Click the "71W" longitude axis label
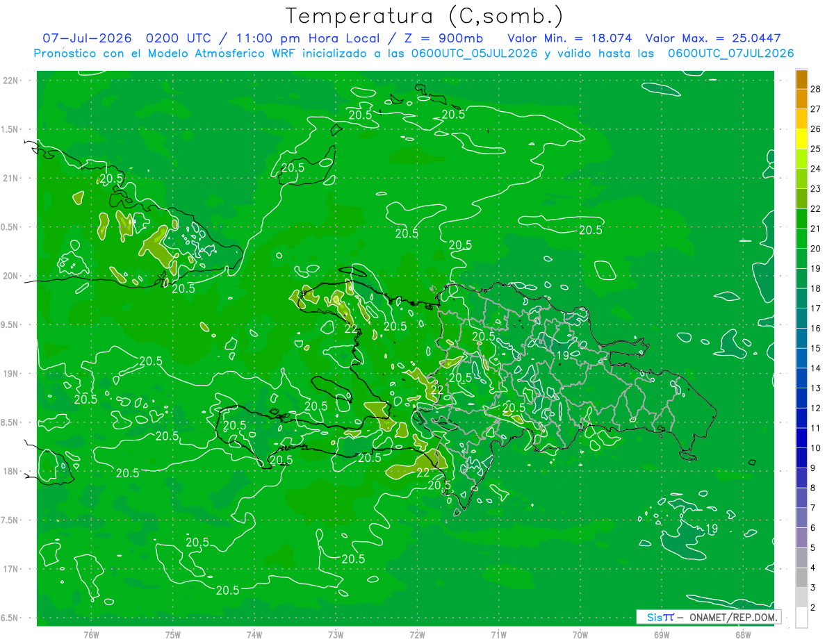This screenshot has width=834, height=644. [x=498, y=635]
